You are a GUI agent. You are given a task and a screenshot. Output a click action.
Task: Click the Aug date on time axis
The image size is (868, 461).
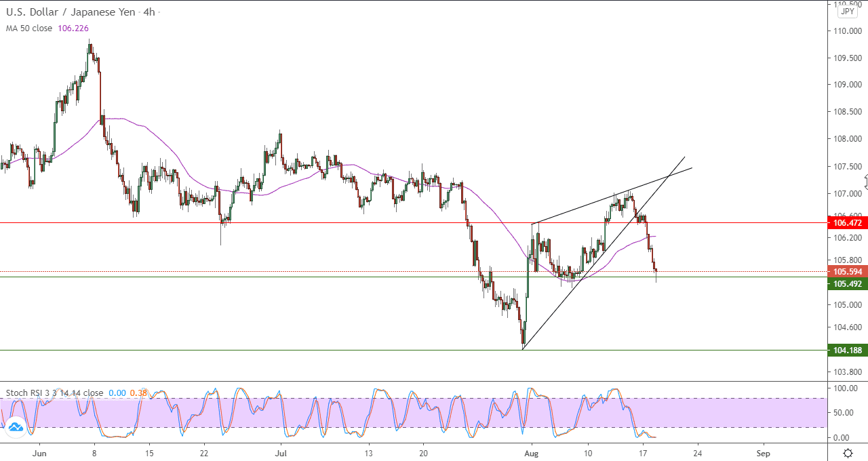point(532,452)
